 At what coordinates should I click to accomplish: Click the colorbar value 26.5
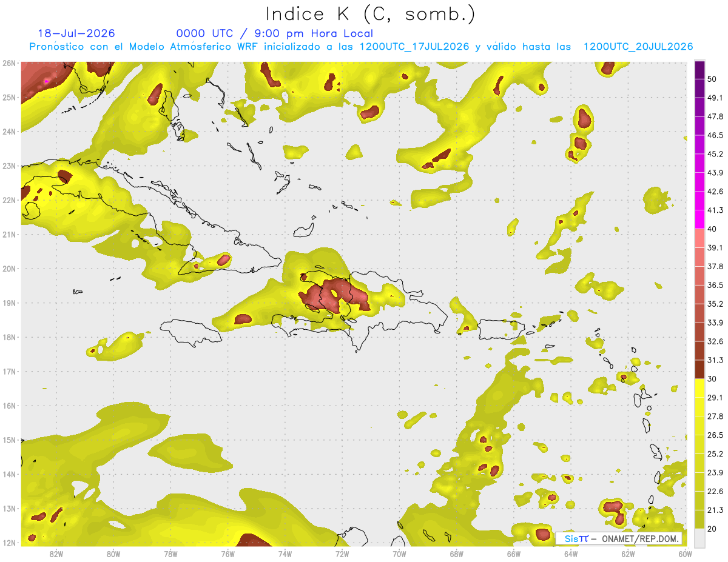715,435
